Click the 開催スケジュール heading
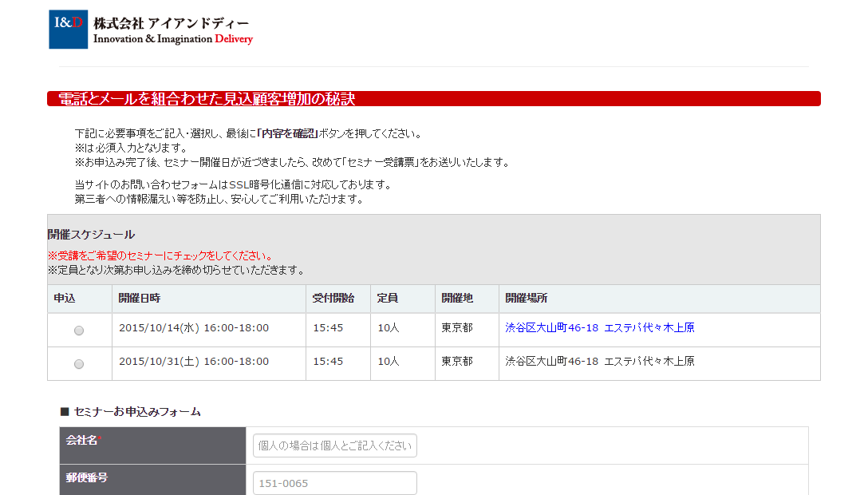Viewport: 868px width, 495px height. click(x=91, y=235)
